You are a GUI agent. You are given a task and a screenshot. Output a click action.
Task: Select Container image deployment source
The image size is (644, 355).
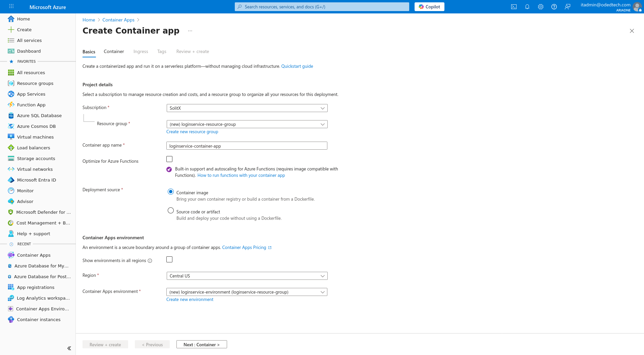point(171,192)
